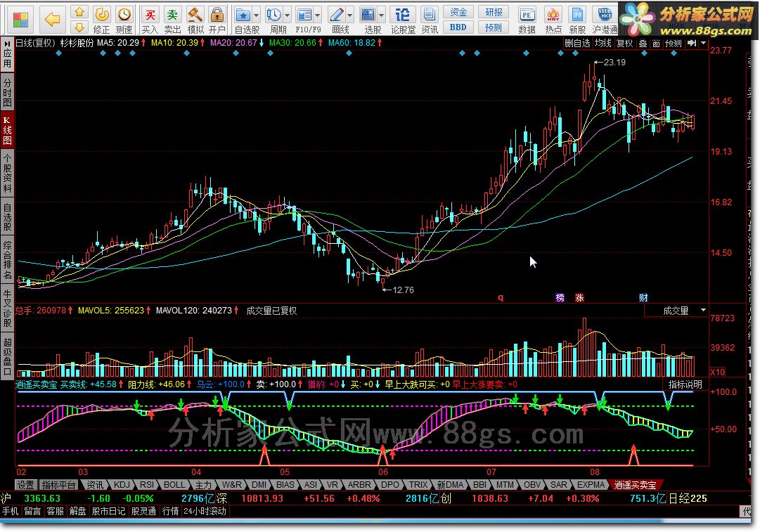This screenshot has height=532, width=760.
Task: Open the 自选股 sidebar tab
Action: click(x=7, y=216)
